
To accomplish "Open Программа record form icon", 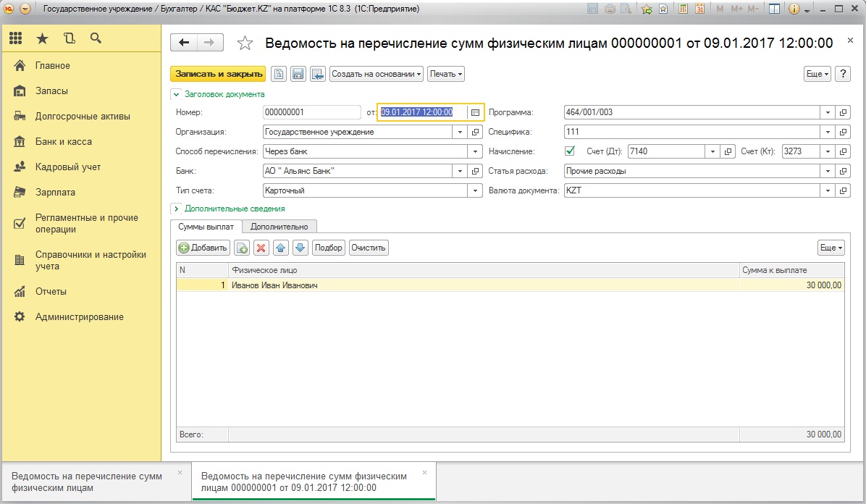I will pos(843,112).
